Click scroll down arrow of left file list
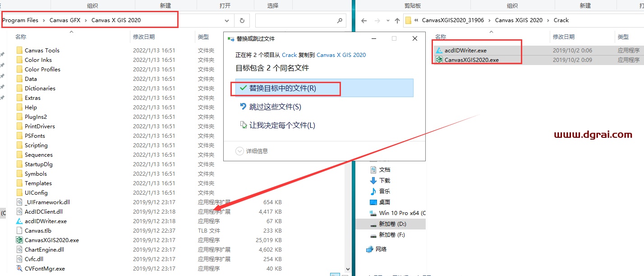Screen dimensions: 644x276 click(348, 269)
